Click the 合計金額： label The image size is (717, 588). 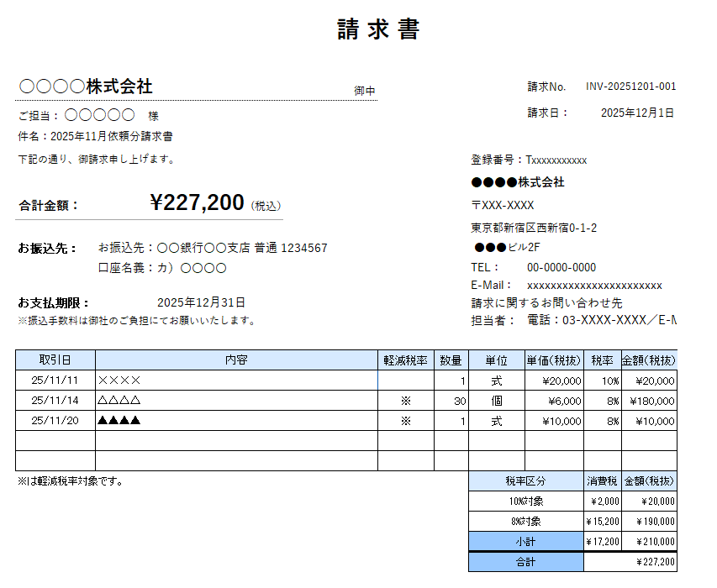49,206
